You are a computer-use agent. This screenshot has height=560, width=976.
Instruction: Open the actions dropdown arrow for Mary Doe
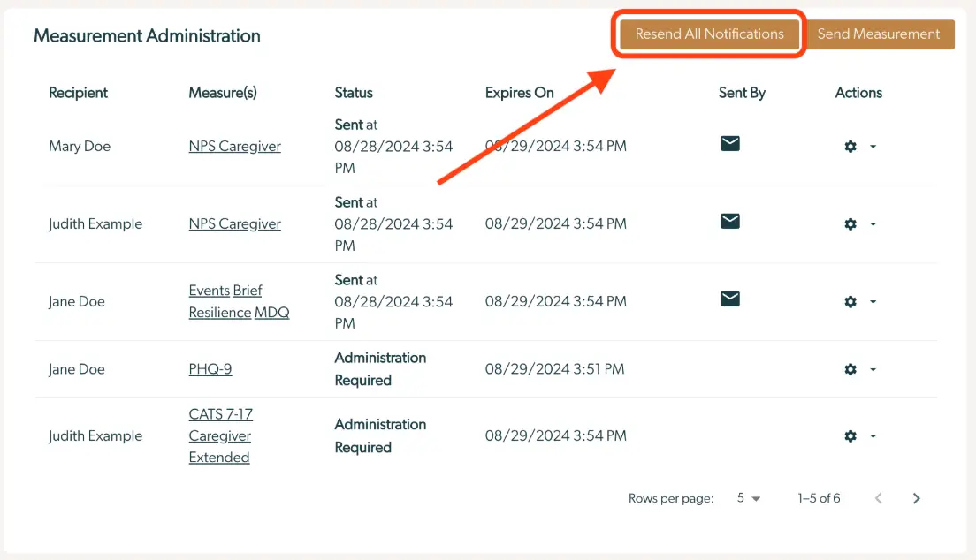tap(873, 147)
